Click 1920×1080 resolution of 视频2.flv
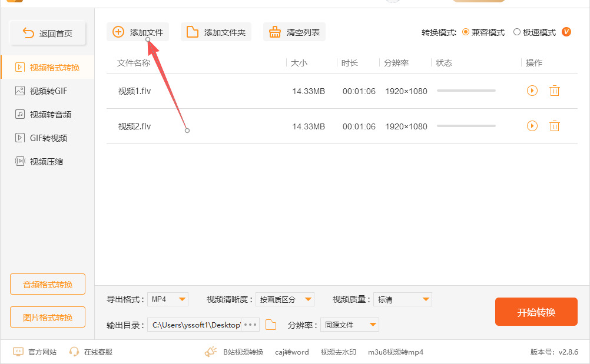This screenshot has height=364, width=590. point(406,126)
